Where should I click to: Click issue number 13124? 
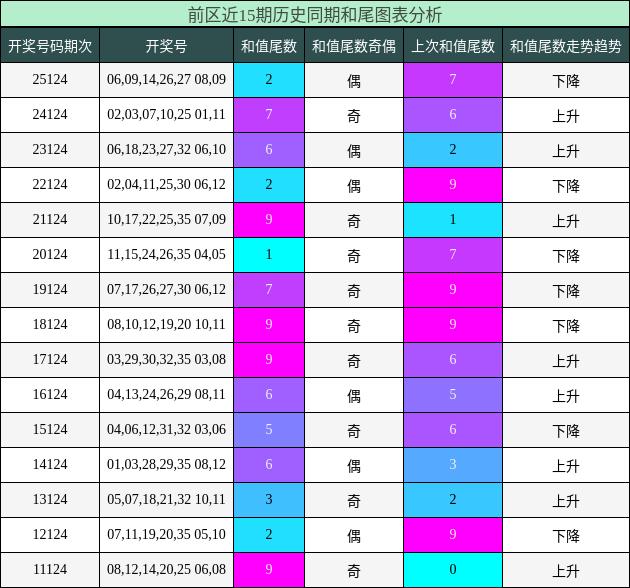point(50,499)
